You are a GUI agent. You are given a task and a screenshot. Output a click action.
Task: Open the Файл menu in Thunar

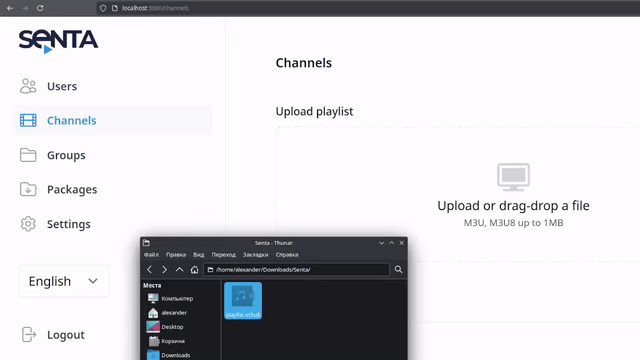[x=151, y=255]
